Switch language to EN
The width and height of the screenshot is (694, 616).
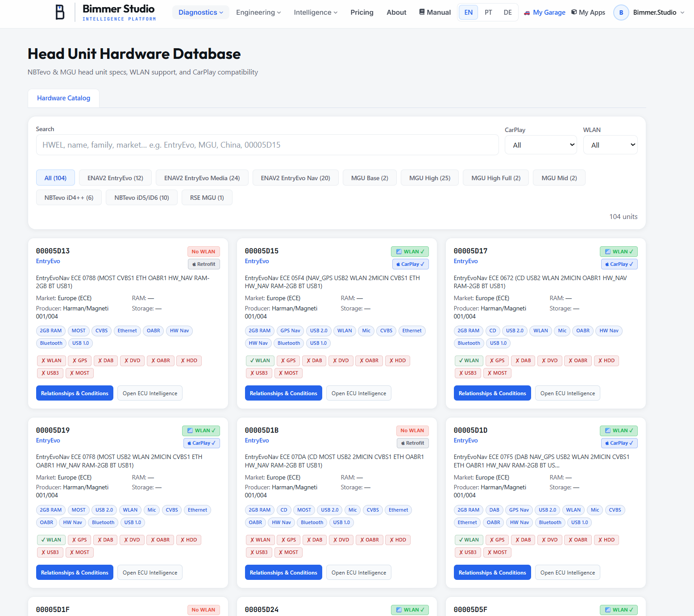[469, 12]
